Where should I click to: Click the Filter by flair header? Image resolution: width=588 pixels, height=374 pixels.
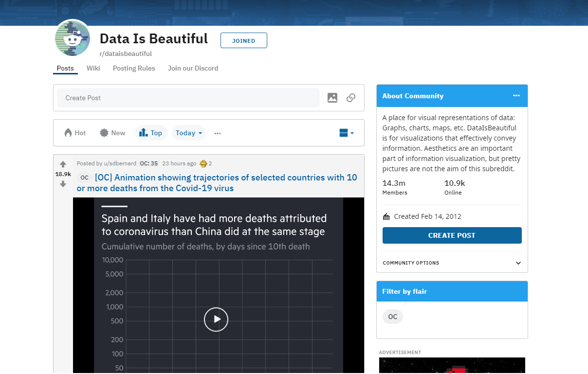point(405,291)
